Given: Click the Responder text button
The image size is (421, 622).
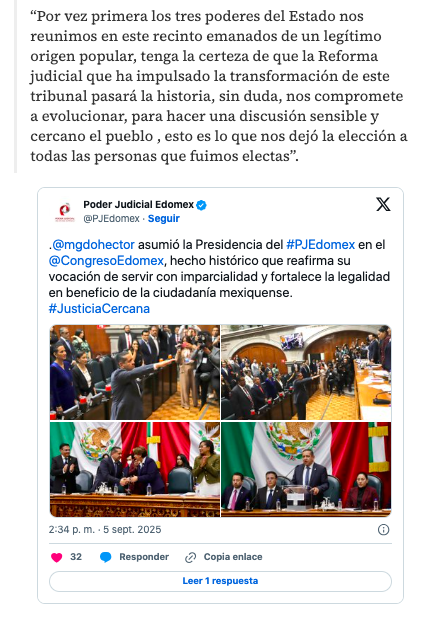Looking at the screenshot, I should [144, 557].
